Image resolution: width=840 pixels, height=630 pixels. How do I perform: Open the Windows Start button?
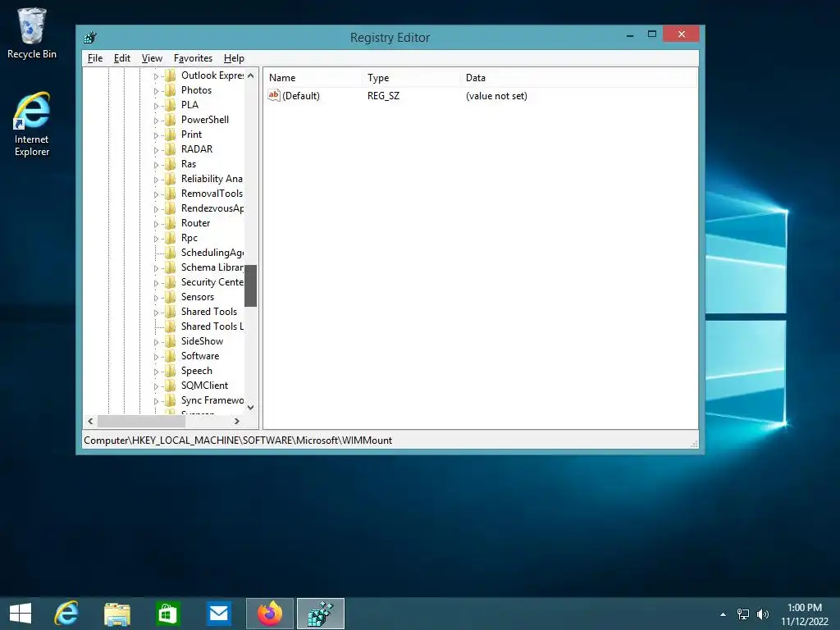pos(21,614)
